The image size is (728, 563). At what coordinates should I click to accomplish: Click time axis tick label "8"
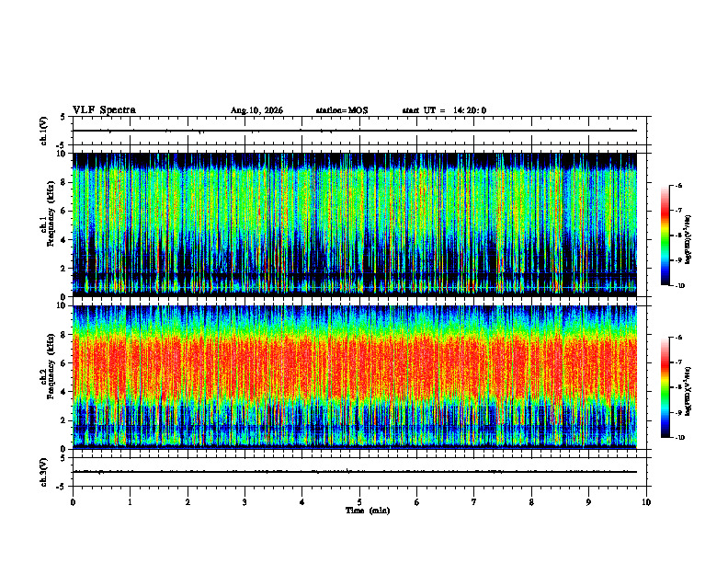coord(531,502)
